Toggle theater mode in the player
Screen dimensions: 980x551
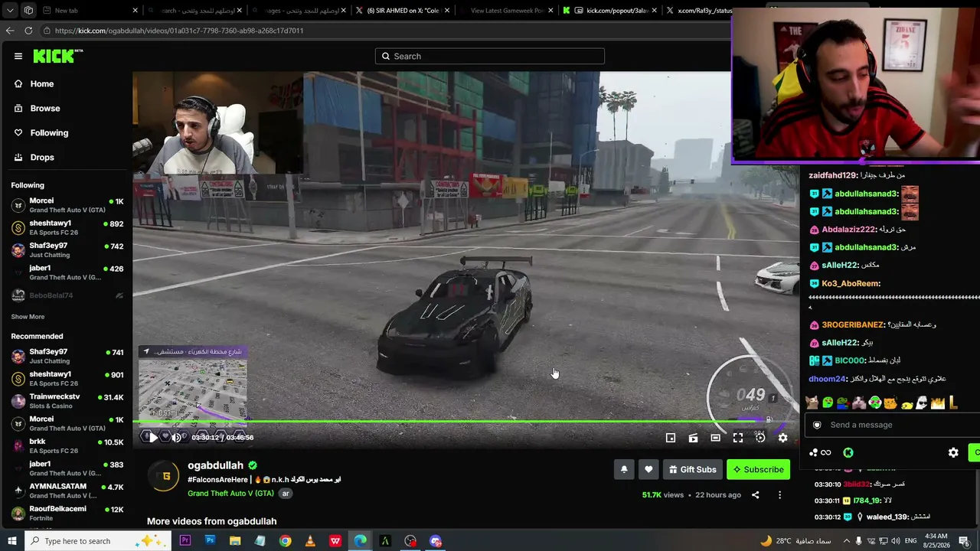[715, 438]
